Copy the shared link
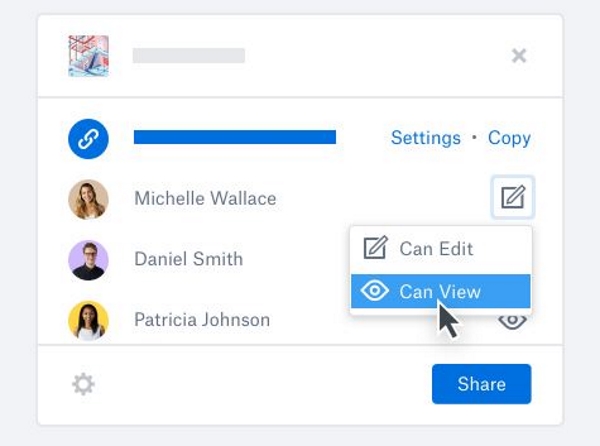The width and height of the screenshot is (600, 446). tap(509, 138)
